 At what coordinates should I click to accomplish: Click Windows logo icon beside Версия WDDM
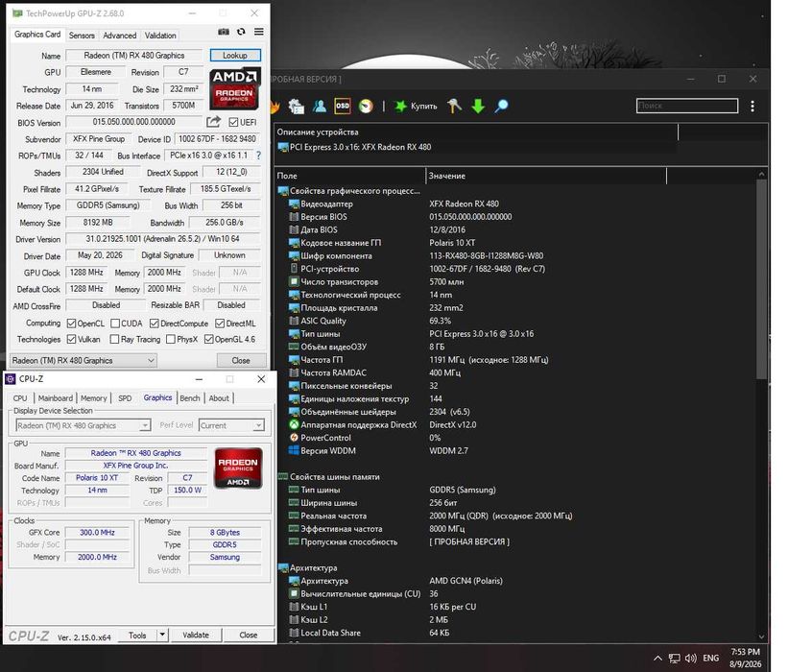[x=294, y=451]
